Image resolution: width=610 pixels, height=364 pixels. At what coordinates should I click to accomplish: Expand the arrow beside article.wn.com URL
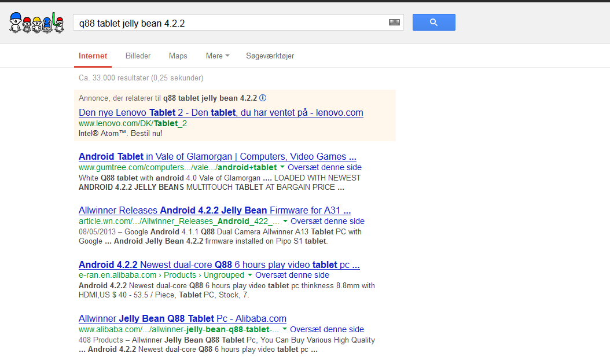pyautogui.click(x=285, y=221)
